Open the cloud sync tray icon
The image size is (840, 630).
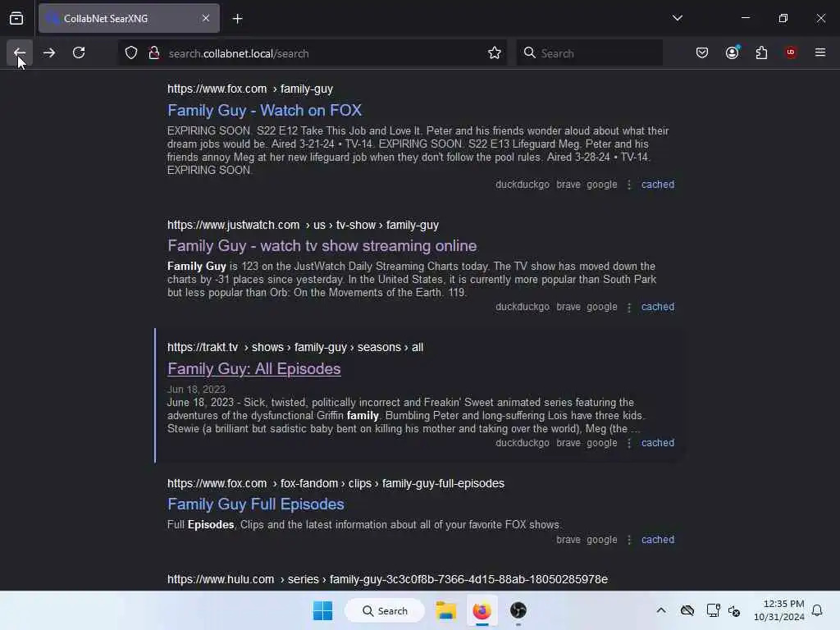pos(687,610)
